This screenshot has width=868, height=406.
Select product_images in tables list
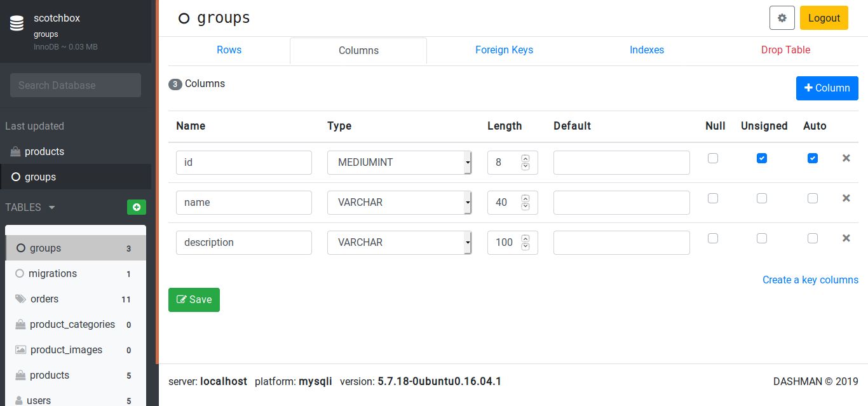tap(76, 349)
